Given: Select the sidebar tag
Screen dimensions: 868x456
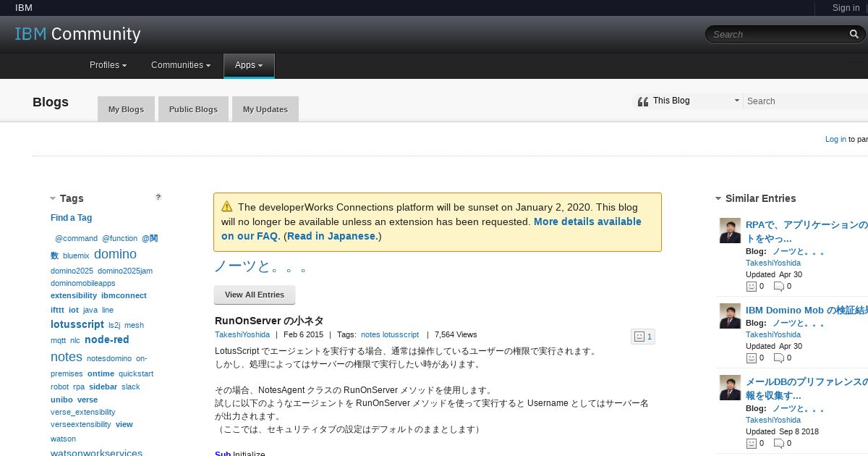Looking at the screenshot, I should 103,387.
